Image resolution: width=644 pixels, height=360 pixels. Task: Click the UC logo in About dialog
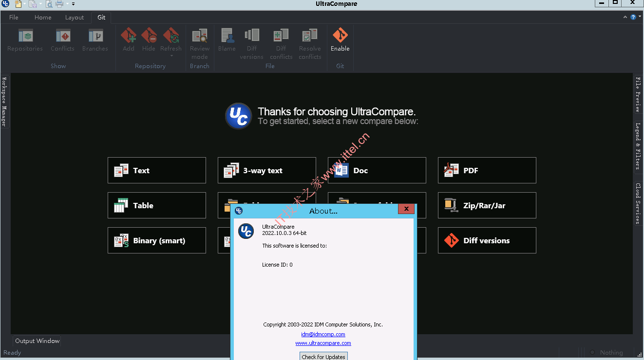click(x=246, y=231)
